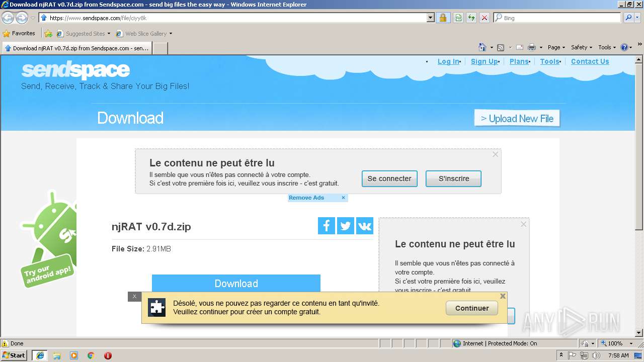Screen dimensions: 644x362
Task: Click the browser Forward arrow button
Action: (x=22, y=18)
